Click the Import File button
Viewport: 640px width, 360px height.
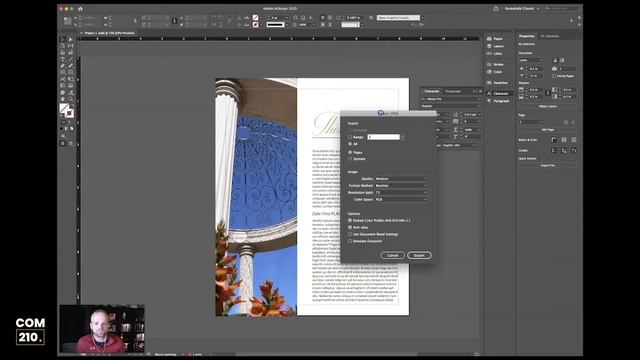[548, 165]
